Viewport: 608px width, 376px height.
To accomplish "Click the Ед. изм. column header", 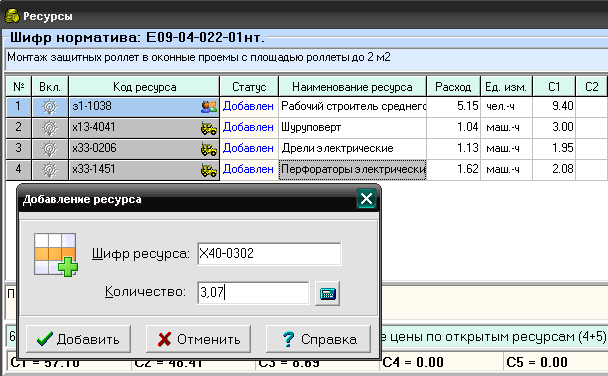I will pyautogui.click(x=506, y=86).
